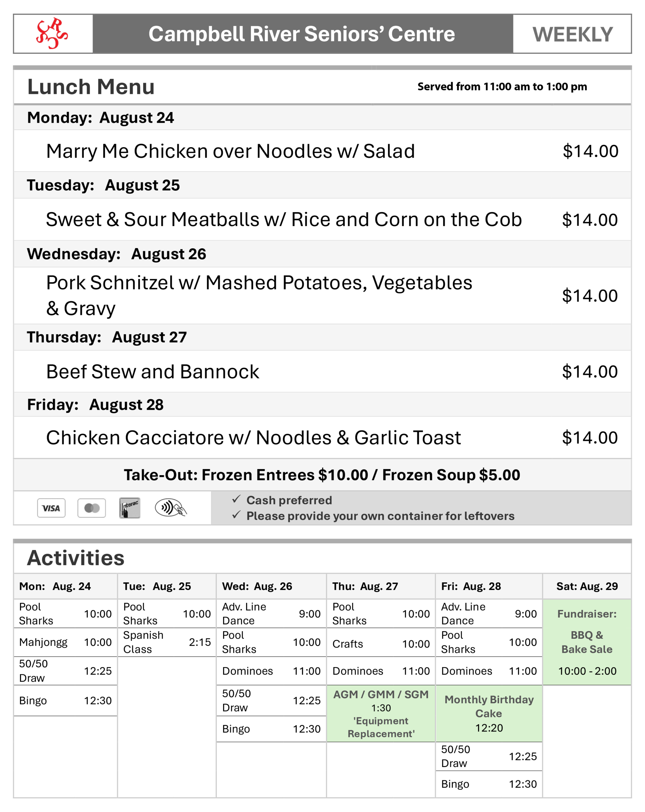
Task: Select the VISA payment icon
Action: click(x=51, y=508)
